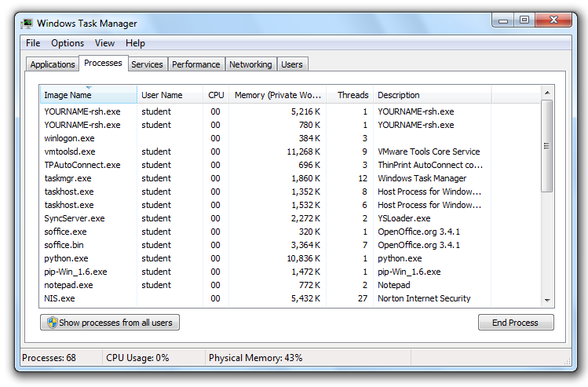Click the VMware Tools Core Service description
588x387 pixels.
click(x=429, y=152)
